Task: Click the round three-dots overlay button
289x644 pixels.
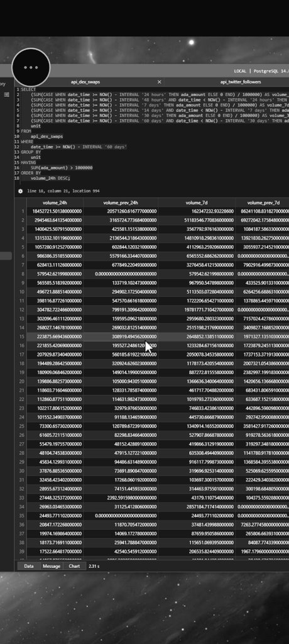Action: pos(31,67)
